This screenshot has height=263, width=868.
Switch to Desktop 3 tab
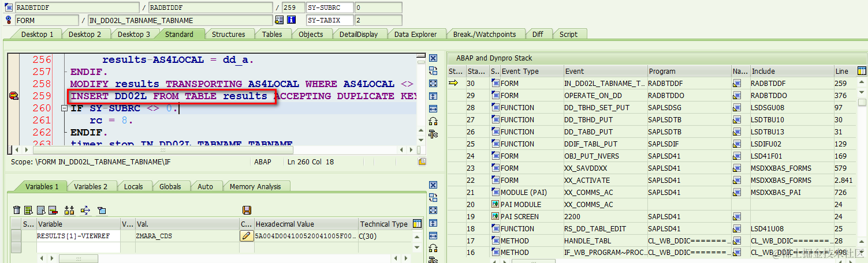[134, 34]
